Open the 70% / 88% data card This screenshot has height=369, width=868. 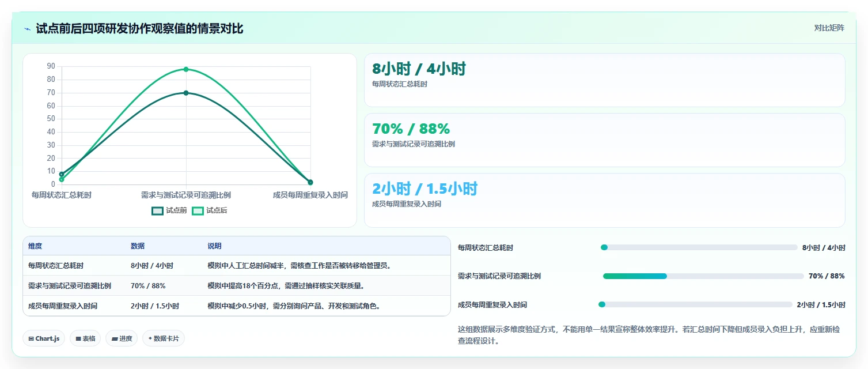click(604, 140)
